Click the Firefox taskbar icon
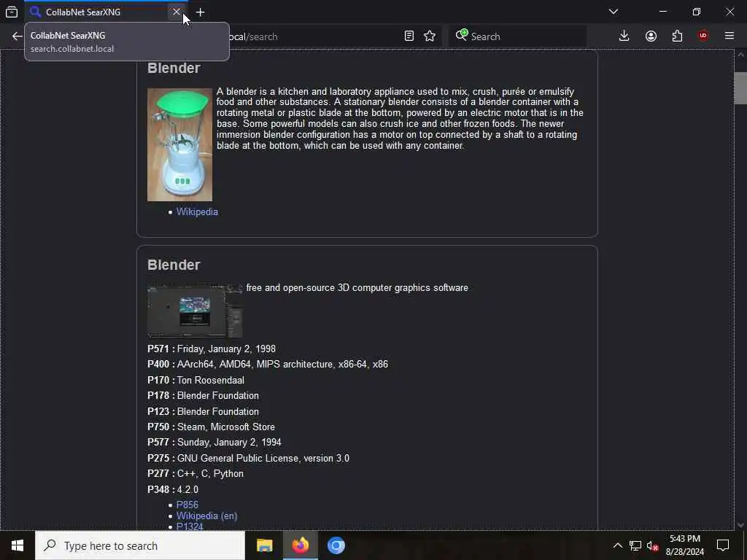 coord(300,545)
